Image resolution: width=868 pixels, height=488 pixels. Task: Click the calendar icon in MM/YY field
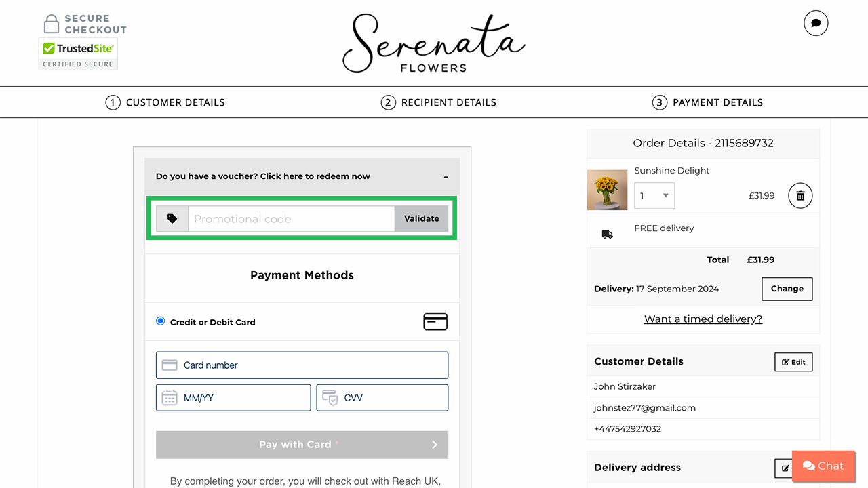pyautogui.click(x=169, y=397)
